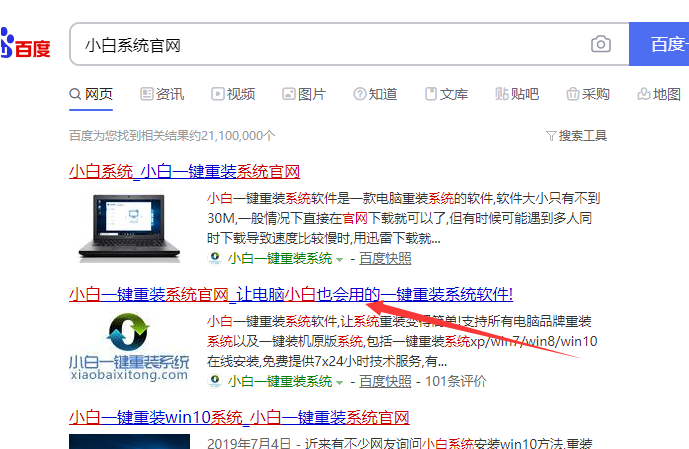Click the search box containing 小白系统官网
The height and width of the screenshot is (449, 689).
click(x=330, y=45)
